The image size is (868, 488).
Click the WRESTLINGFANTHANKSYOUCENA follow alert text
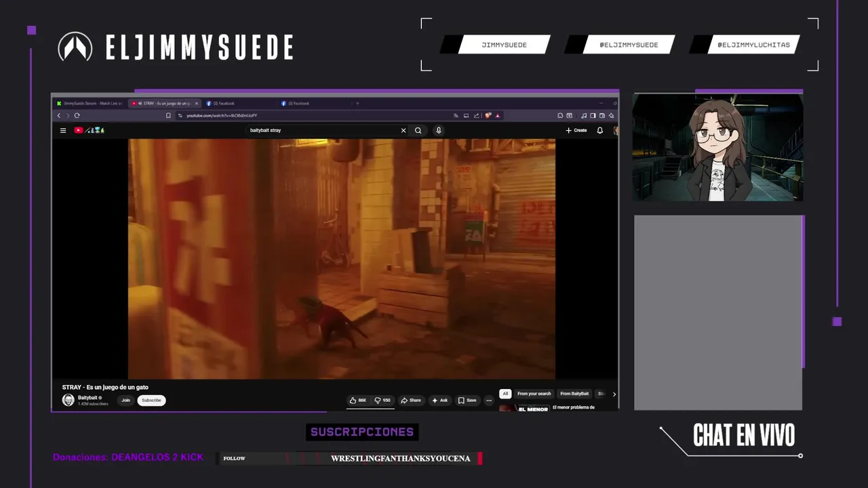click(400, 458)
